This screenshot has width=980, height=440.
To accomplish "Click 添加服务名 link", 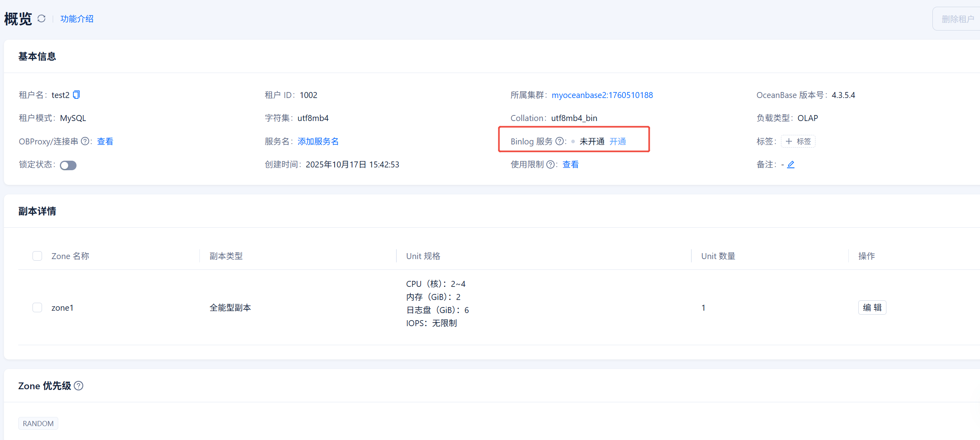I will [318, 141].
